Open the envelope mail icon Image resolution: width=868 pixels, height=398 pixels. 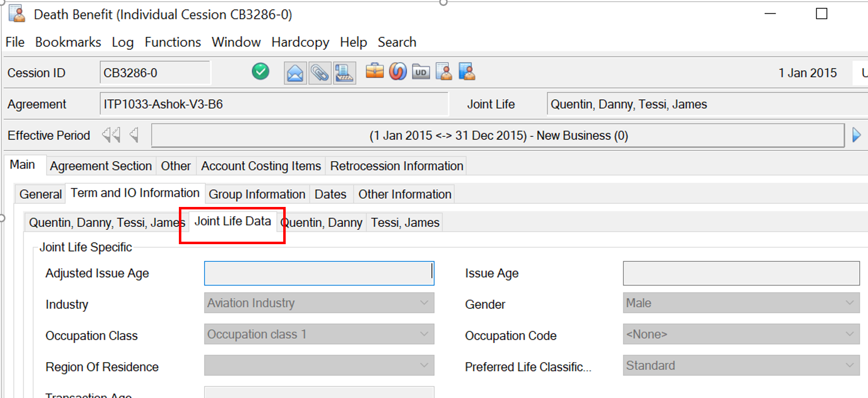[x=295, y=73]
